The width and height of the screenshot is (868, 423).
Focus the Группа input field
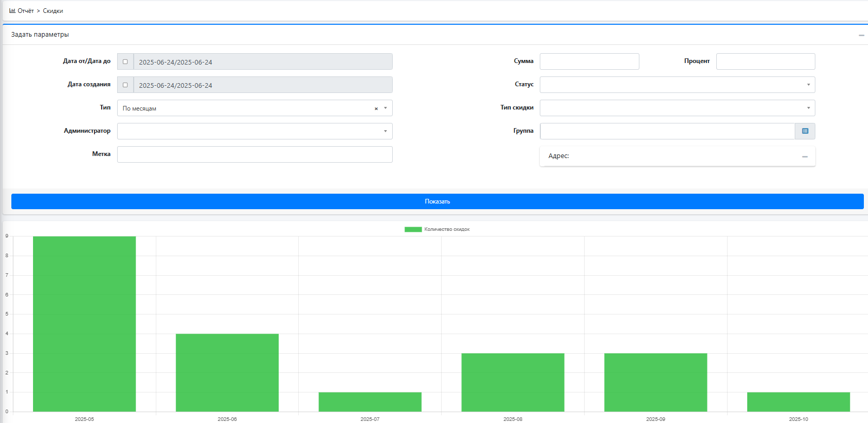click(x=667, y=131)
